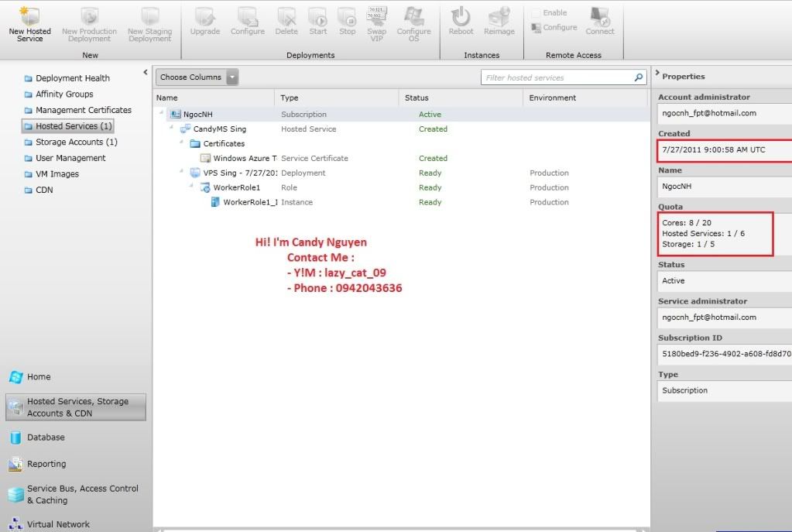Screen dimensions: 792x532
Task: Click 'Cores: 8 / 20' quota text
Action: (687, 223)
